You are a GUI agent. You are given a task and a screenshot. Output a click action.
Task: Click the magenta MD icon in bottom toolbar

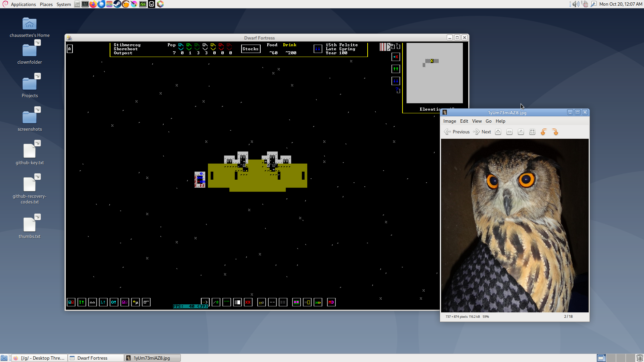331,302
